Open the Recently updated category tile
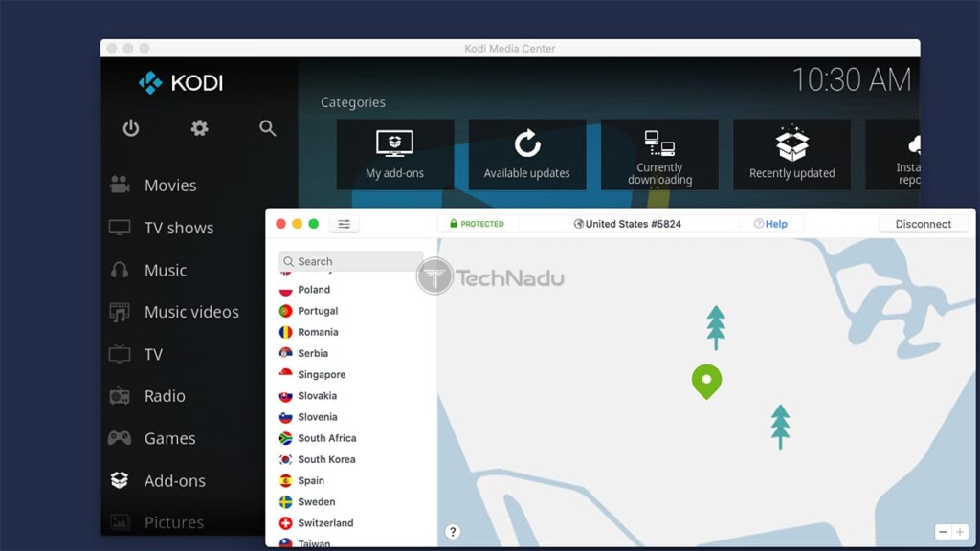980x551 pixels. point(791,154)
